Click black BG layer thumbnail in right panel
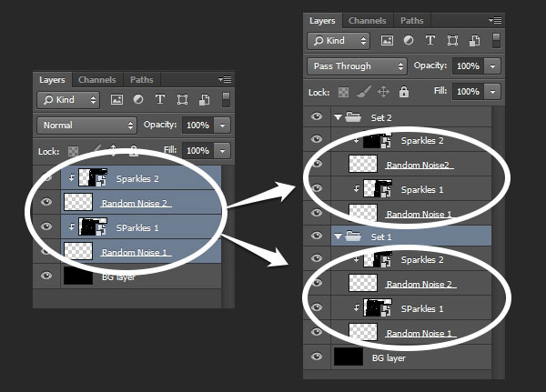Viewport: 546px width, 392px height. pyautogui.click(x=349, y=357)
